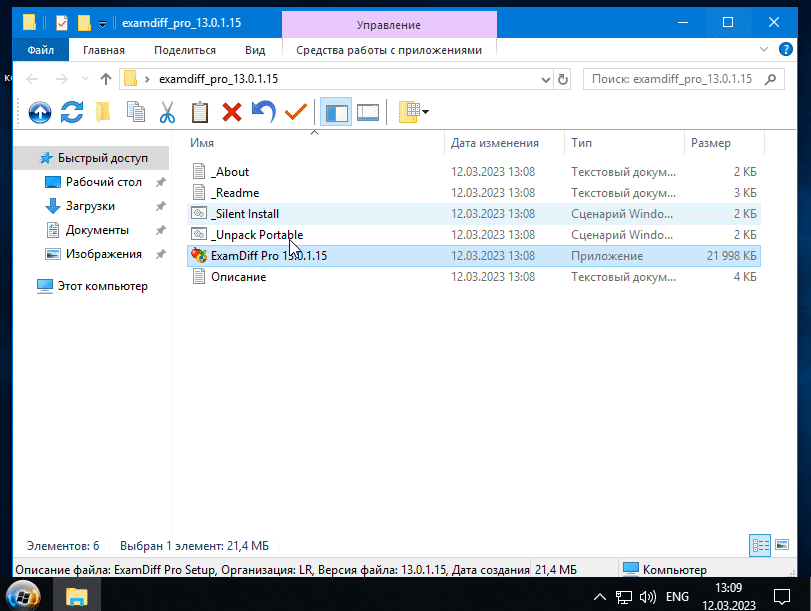Open the notification center icon
Image resolution: width=811 pixels, height=611 pixels.
(x=782, y=597)
